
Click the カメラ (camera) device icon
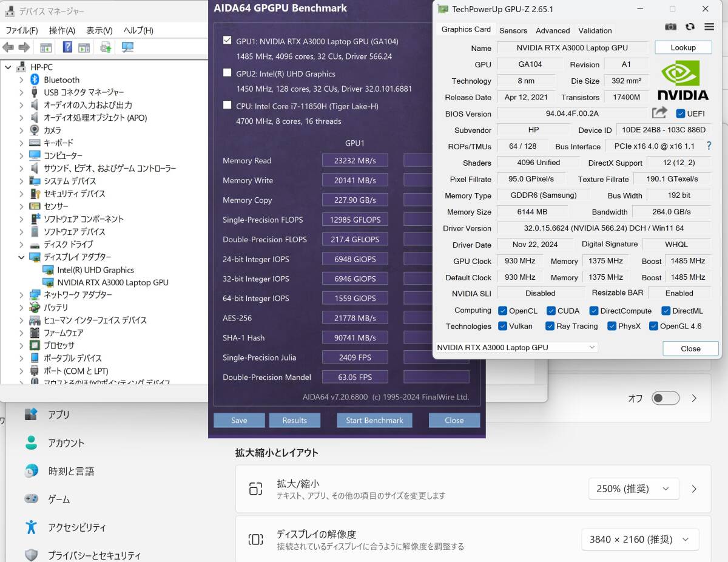(35, 130)
